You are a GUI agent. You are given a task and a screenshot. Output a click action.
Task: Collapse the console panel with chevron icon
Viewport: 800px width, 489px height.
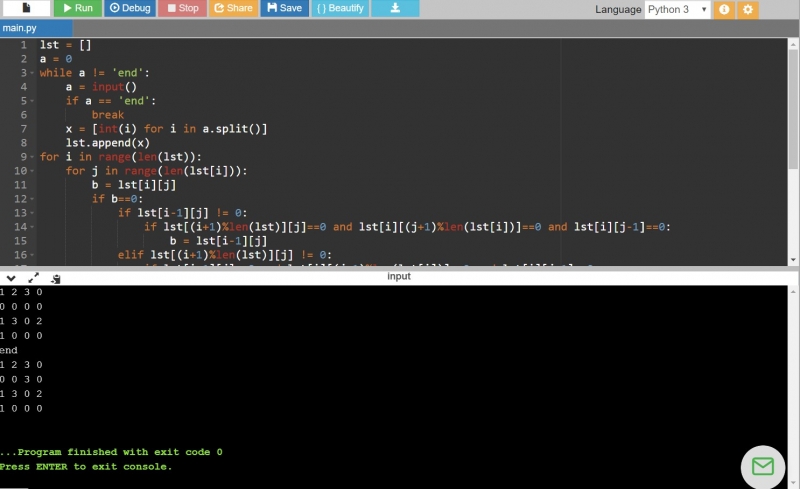[x=11, y=278]
